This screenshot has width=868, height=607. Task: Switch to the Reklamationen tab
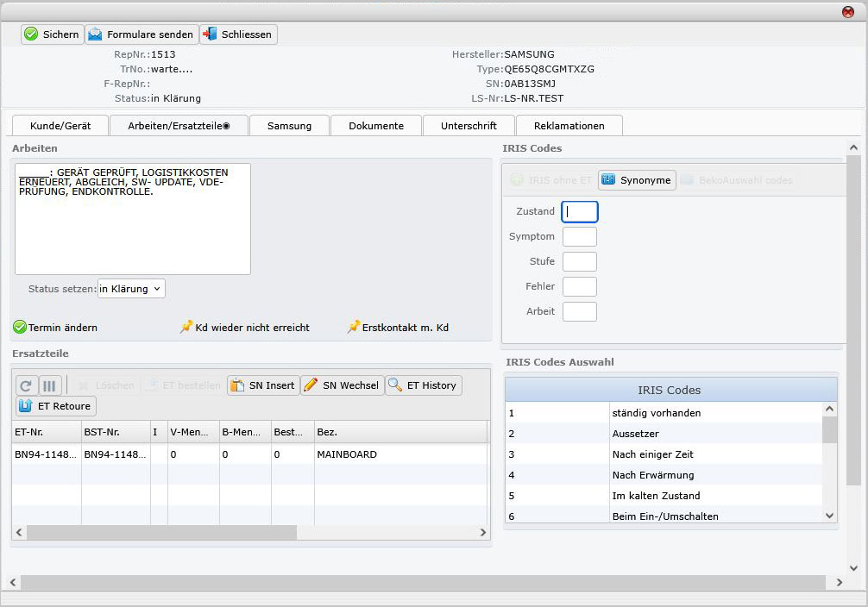(569, 126)
